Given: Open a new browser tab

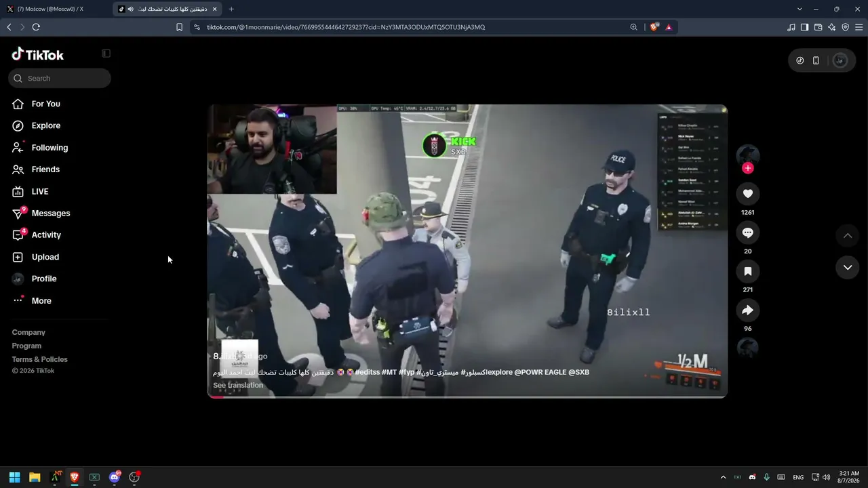Looking at the screenshot, I should pos(231,9).
